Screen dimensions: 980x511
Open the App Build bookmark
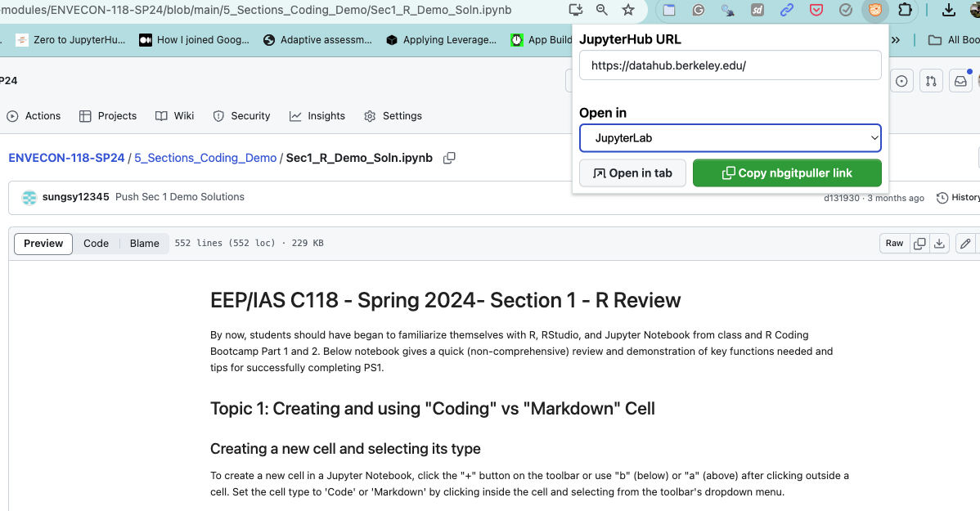click(542, 39)
